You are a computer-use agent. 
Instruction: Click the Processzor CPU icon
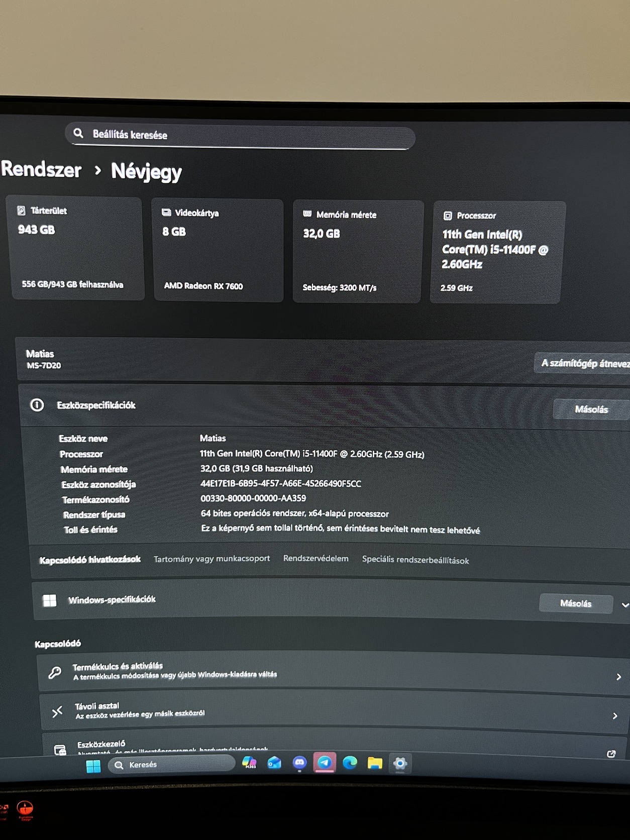pyautogui.click(x=448, y=216)
